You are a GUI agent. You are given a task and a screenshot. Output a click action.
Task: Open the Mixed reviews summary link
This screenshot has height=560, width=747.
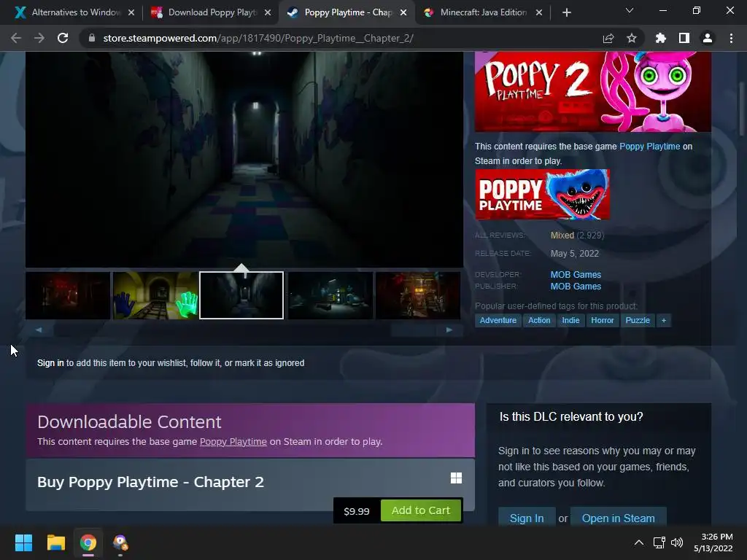click(562, 236)
